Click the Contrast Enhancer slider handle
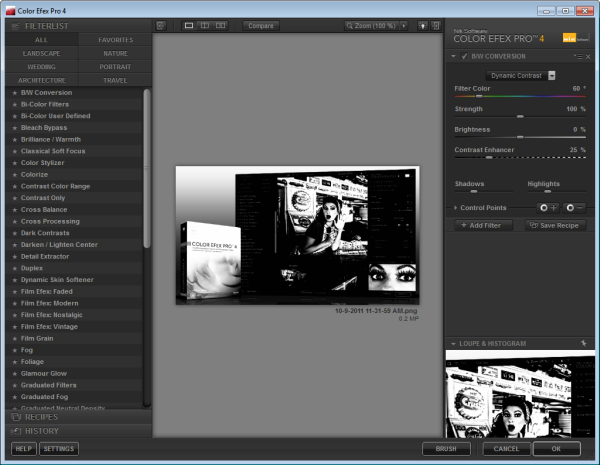This screenshot has width=600, height=465. click(x=489, y=157)
